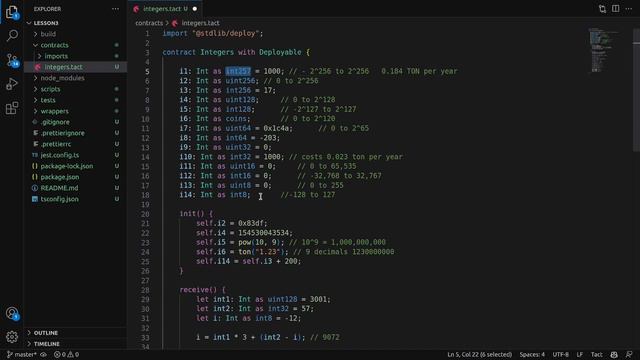Screen dimensions: 640x360
Task: Click the minimap code overview
Action: point(604,50)
